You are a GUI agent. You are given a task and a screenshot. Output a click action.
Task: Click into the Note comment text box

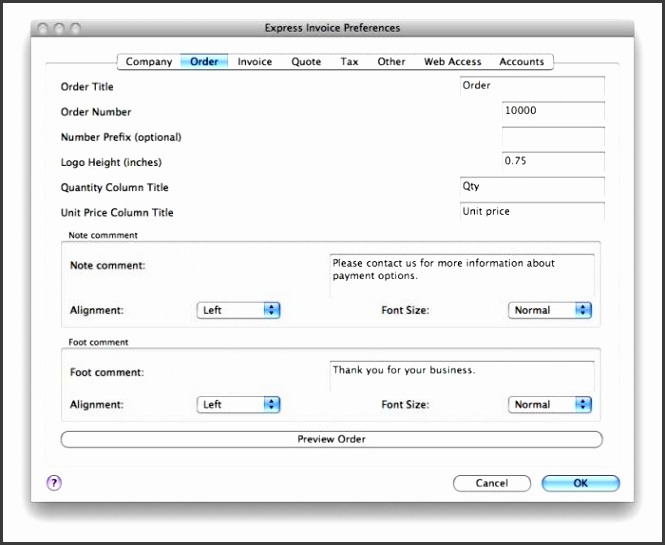(x=462, y=275)
